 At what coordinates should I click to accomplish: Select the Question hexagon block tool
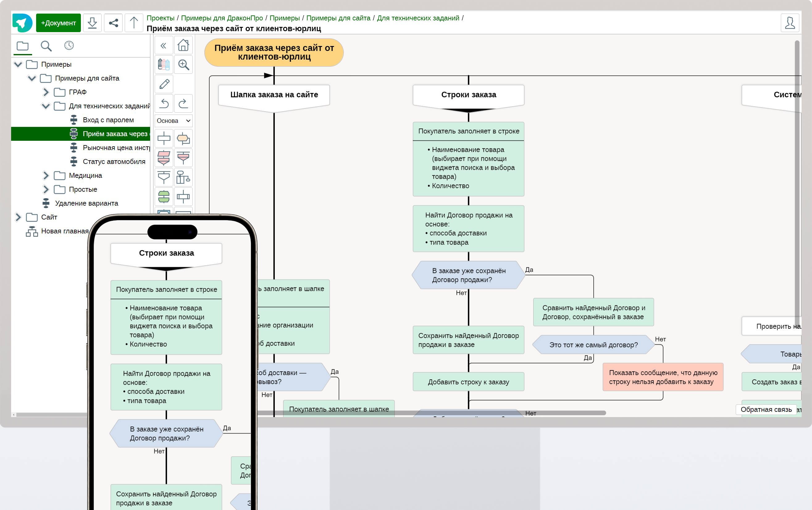click(183, 138)
